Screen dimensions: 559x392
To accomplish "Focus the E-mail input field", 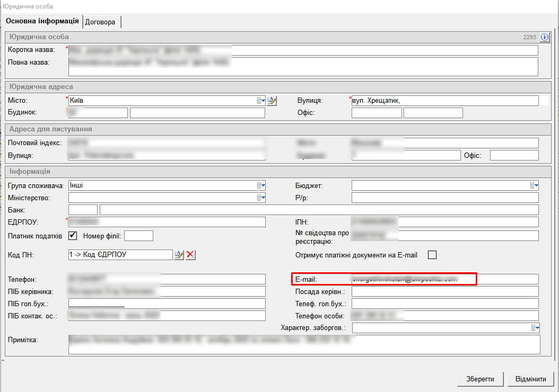I will point(444,279).
